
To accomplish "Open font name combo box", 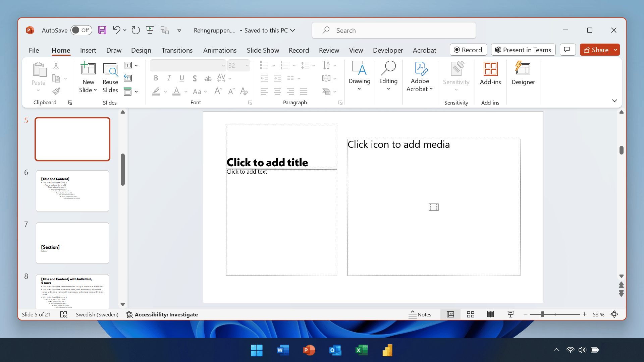I will point(188,66).
